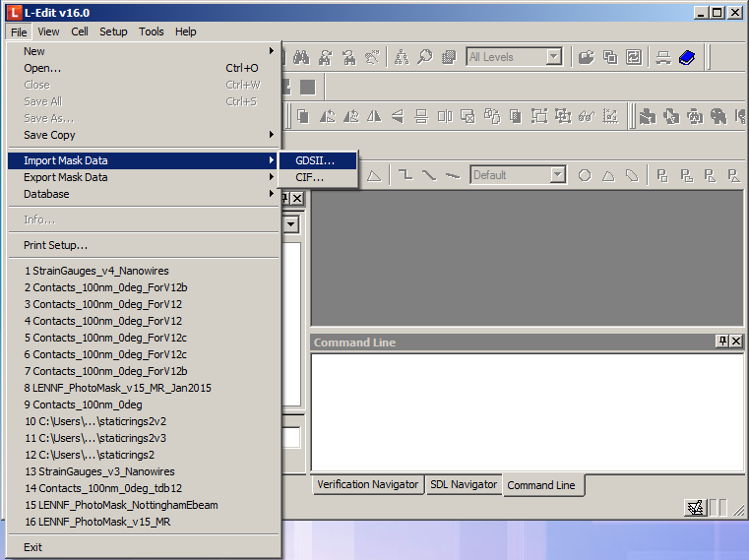The image size is (749, 560).
Task: Switch to the Verification Navigator tab
Action: click(368, 484)
